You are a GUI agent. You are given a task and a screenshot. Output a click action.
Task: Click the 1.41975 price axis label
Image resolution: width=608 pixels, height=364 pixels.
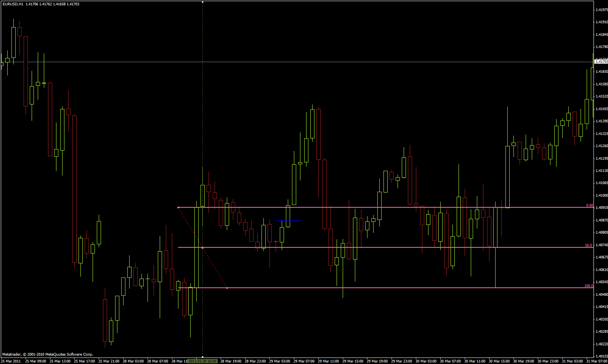[602, 10]
